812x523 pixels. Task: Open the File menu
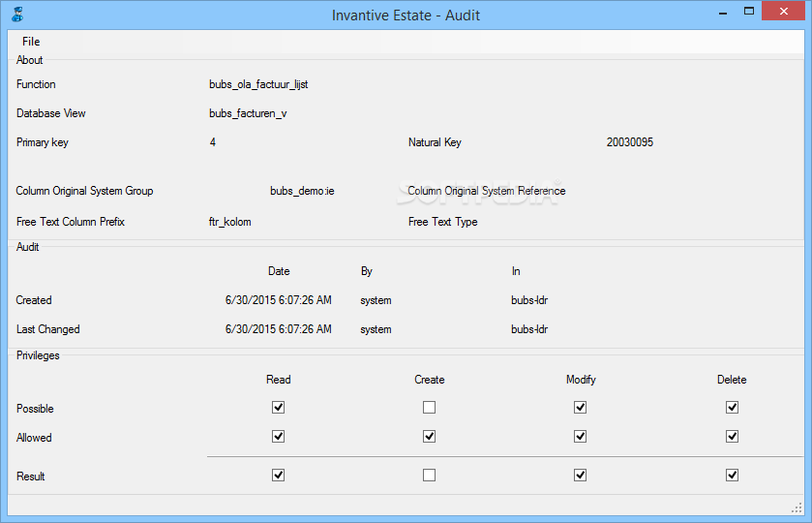coord(31,42)
